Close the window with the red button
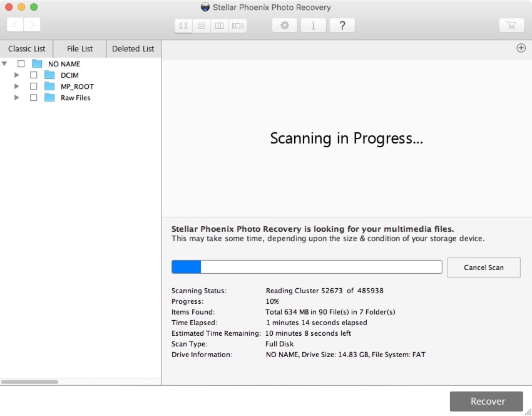The width and height of the screenshot is (532, 416). pyautogui.click(x=9, y=7)
